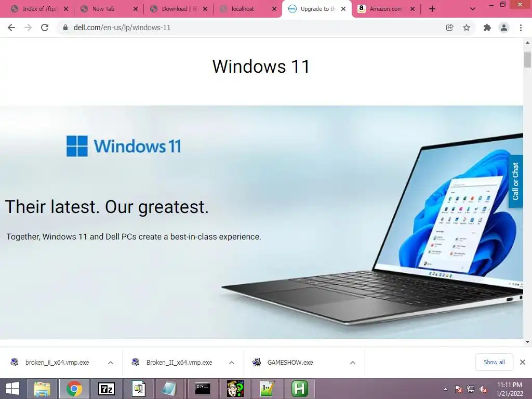Screen dimensions: 532x399
Task: Click Chrome icon in the taskbar
Action: pyautogui.click(x=74, y=389)
